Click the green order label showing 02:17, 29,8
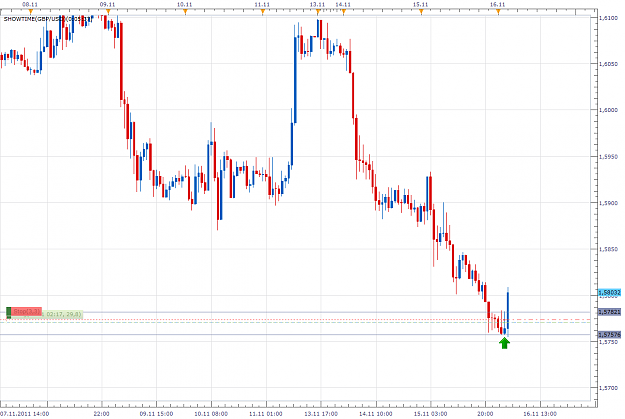The height and width of the screenshot is (419, 625). click(x=63, y=315)
